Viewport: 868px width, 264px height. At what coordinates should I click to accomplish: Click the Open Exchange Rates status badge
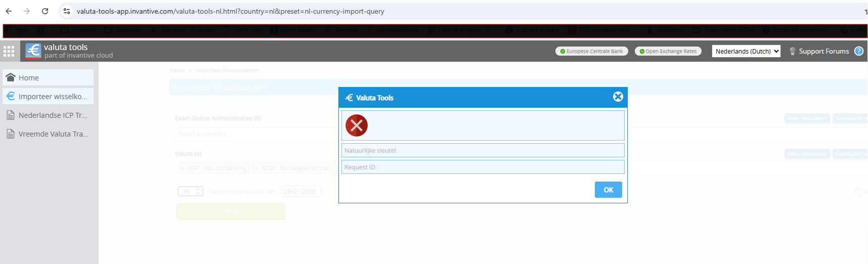(x=668, y=51)
